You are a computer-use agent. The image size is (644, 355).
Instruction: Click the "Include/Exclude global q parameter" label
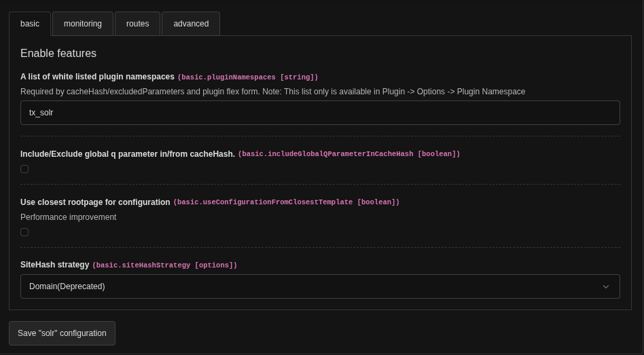tap(127, 154)
